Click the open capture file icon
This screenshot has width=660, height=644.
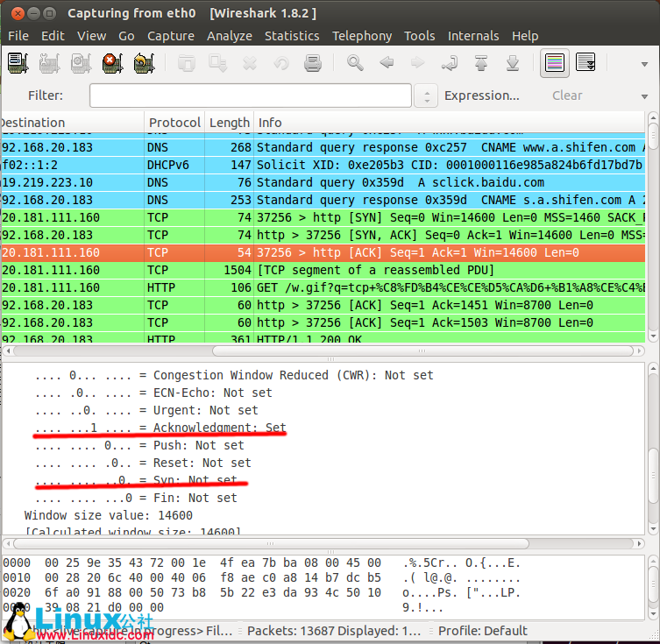186,63
